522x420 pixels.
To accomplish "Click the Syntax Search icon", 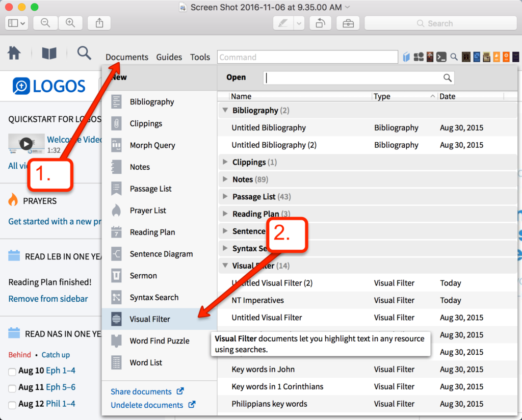I will [x=116, y=298].
